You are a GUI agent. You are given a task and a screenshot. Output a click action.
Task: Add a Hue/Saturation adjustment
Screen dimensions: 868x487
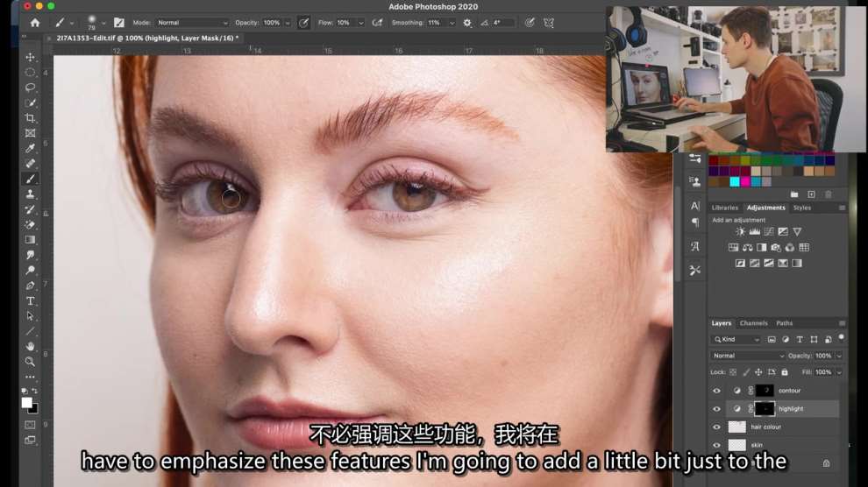click(733, 247)
